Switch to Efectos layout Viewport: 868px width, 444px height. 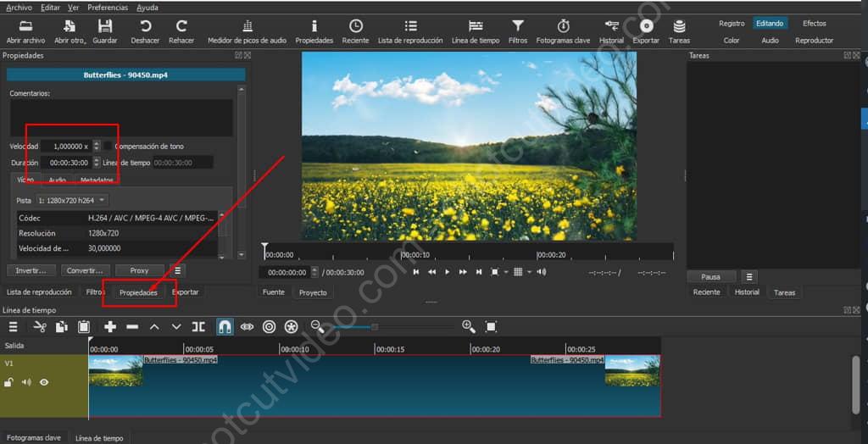click(x=815, y=23)
